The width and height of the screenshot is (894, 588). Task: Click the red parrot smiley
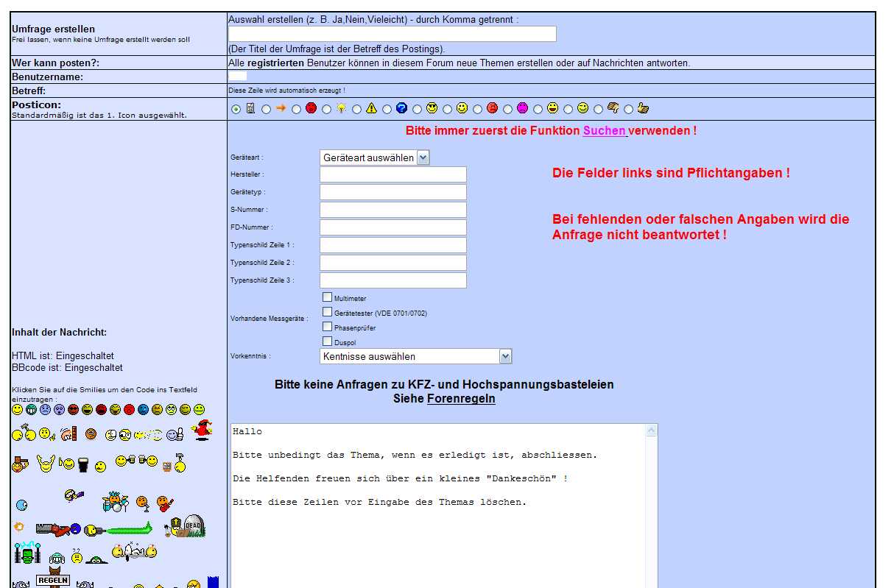(201, 430)
